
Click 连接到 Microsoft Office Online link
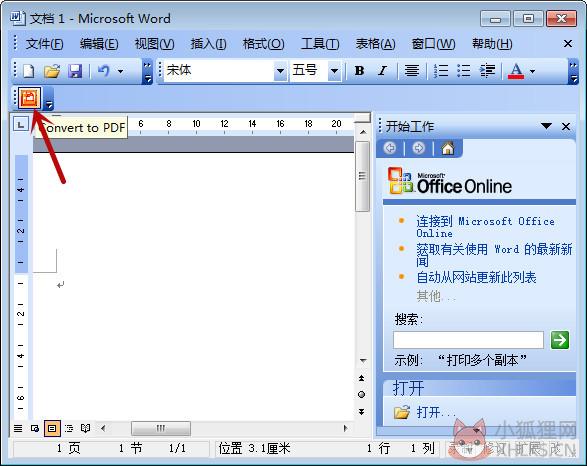[485, 227]
